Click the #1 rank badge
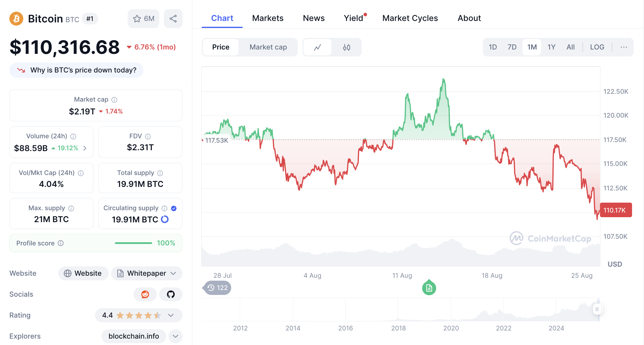 pyautogui.click(x=90, y=19)
